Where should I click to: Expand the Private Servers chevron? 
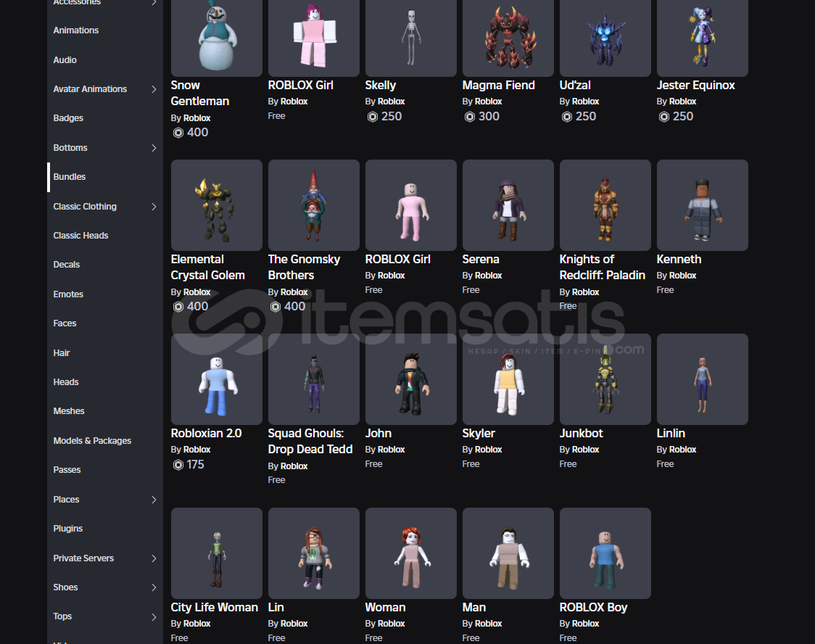tap(154, 558)
